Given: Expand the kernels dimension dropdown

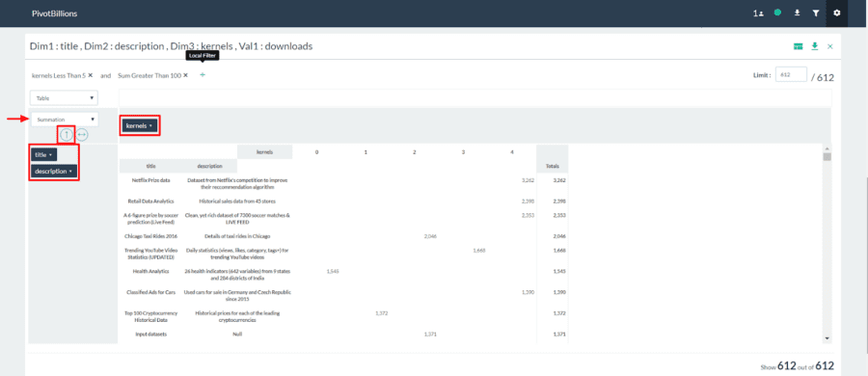Looking at the screenshot, I should coord(140,125).
